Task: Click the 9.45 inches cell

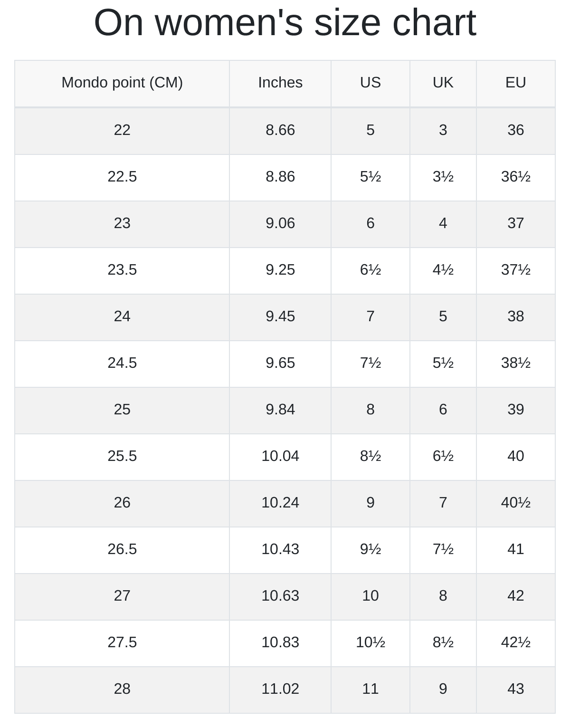Action: (x=280, y=316)
